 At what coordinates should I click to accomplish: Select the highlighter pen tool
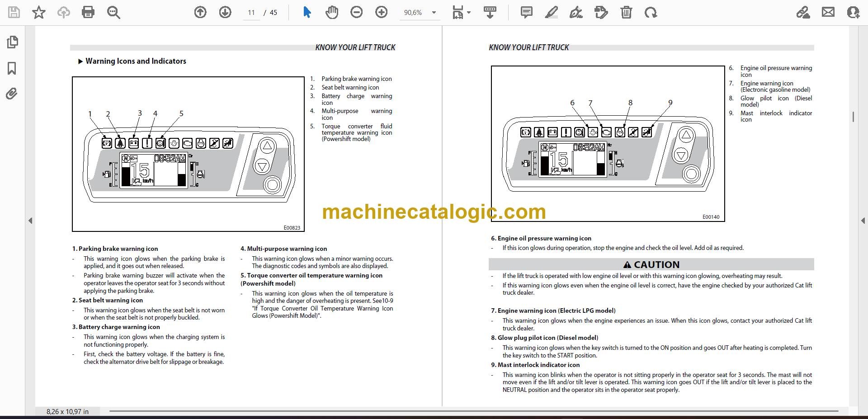[551, 12]
